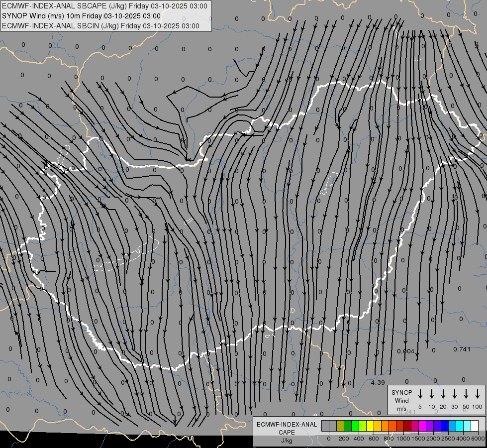The width and height of the screenshot is (487, 448).
Task: Select the 100 m/s wind arrow symbol
Action: tap(478, 393)
